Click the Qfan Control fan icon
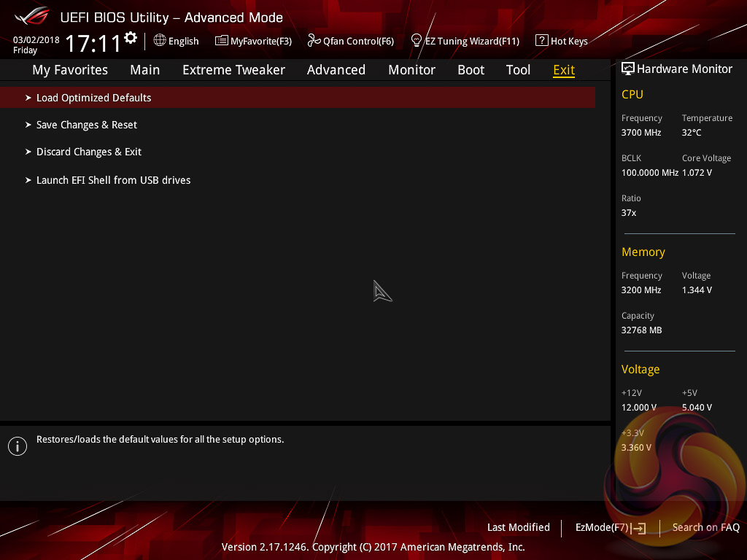Viewport: 747px width, 560px height. (314, 41)
